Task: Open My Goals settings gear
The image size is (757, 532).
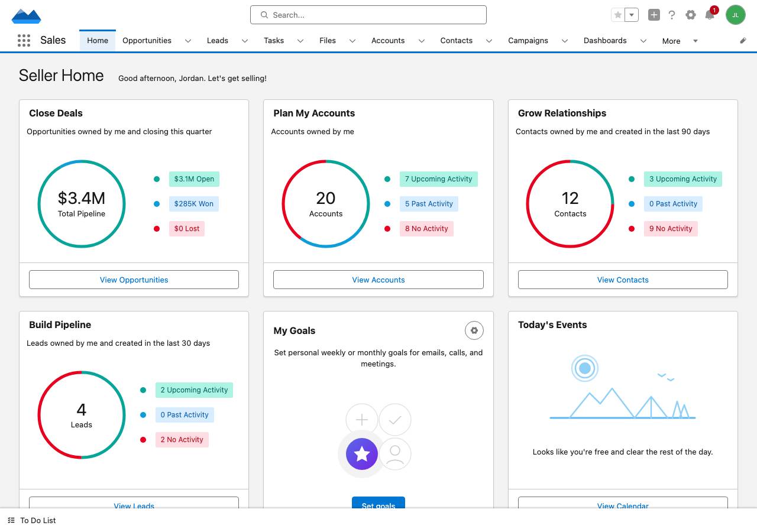Action: (474, 330)
